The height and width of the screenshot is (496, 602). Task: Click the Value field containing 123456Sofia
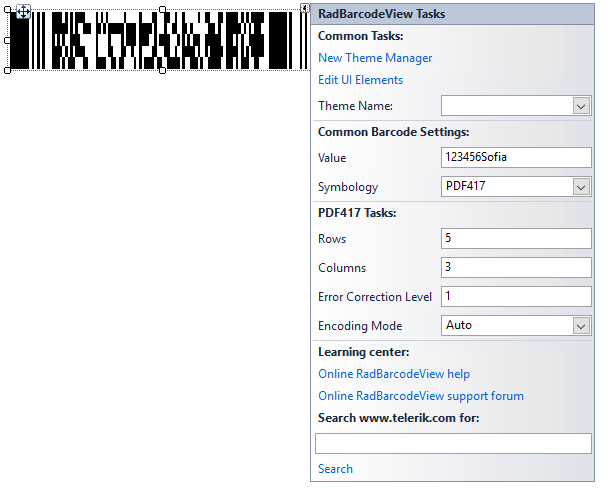tap(516, 157)
